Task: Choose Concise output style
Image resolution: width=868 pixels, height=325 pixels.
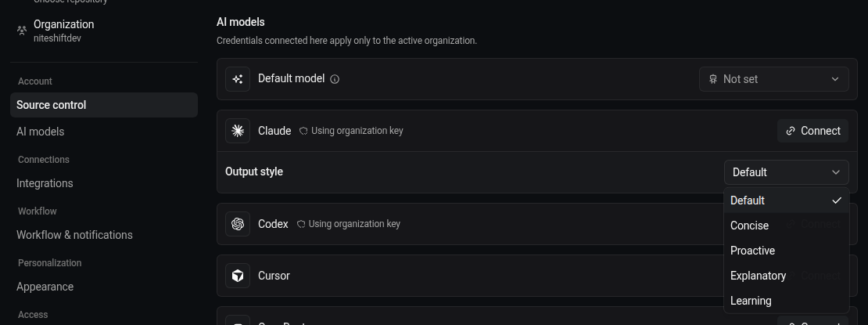Action: [786, 226]
